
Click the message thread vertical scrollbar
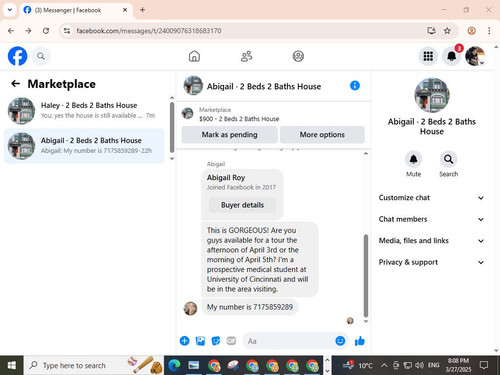(x=366, y=275)
